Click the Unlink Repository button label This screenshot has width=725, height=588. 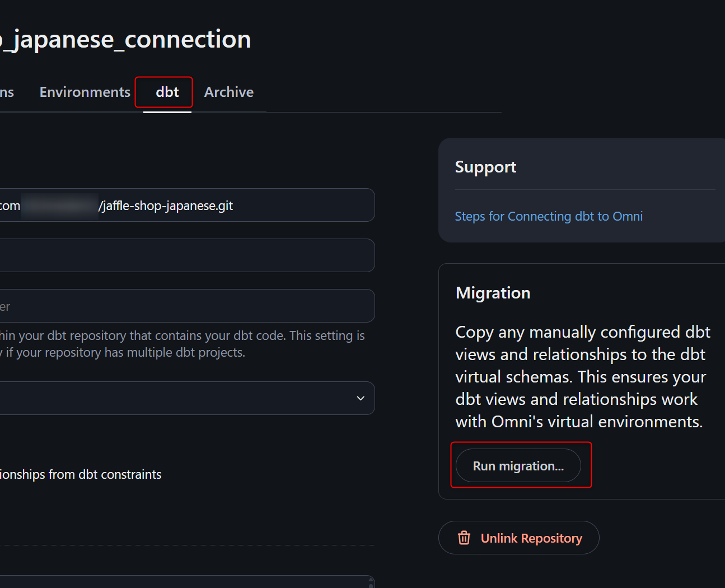point(531,538)
